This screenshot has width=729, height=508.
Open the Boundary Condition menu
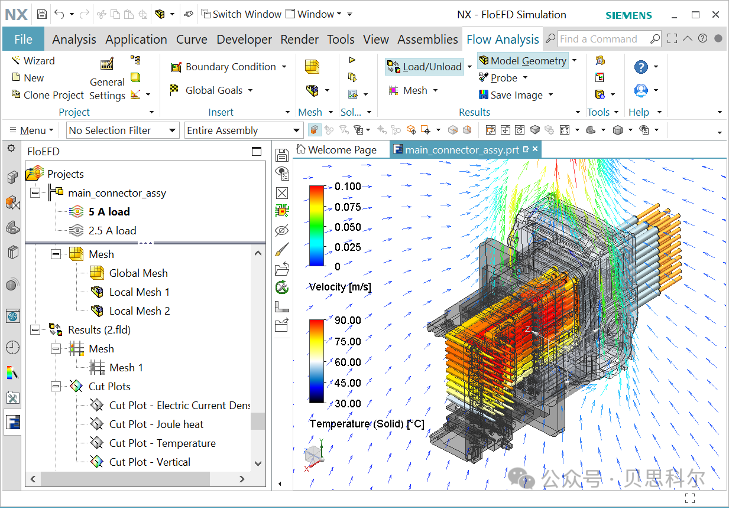coord(228,66)
